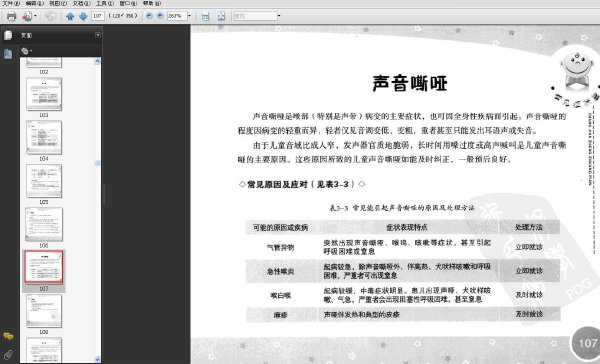
Task: Select page 104 thumbnail
Action: [x=44, y=137]
